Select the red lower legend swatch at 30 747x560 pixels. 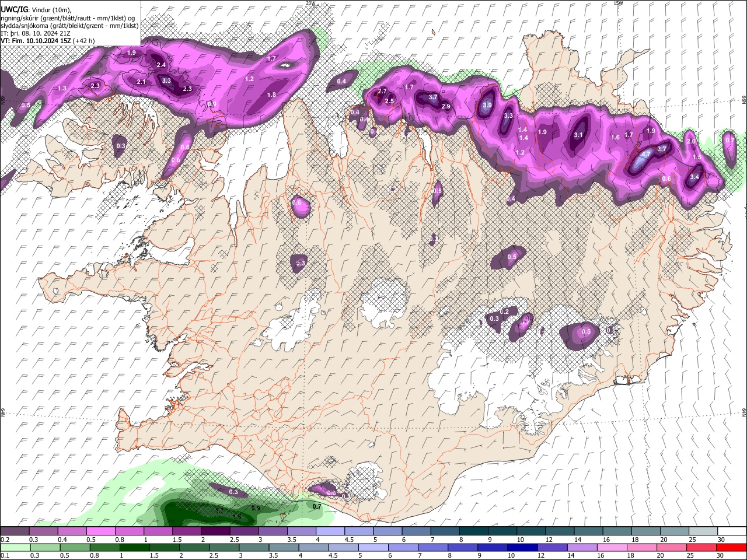pyautogui.click(x=731, y=547)
